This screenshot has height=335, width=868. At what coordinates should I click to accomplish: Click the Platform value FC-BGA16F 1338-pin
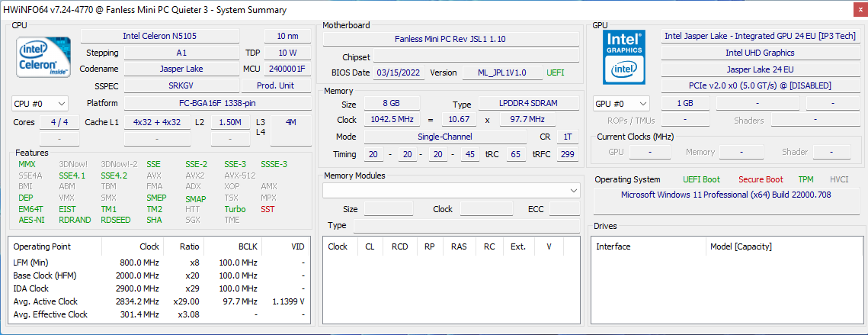tap(217, 103)
